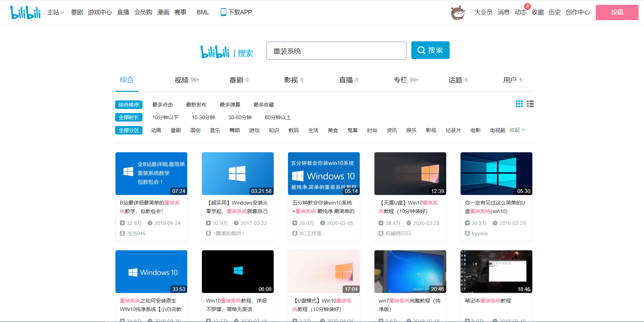Viewport: 644px width, 322px height.
Task: Click the uploader icon beside XC工作室
Action: click(295, 233)
